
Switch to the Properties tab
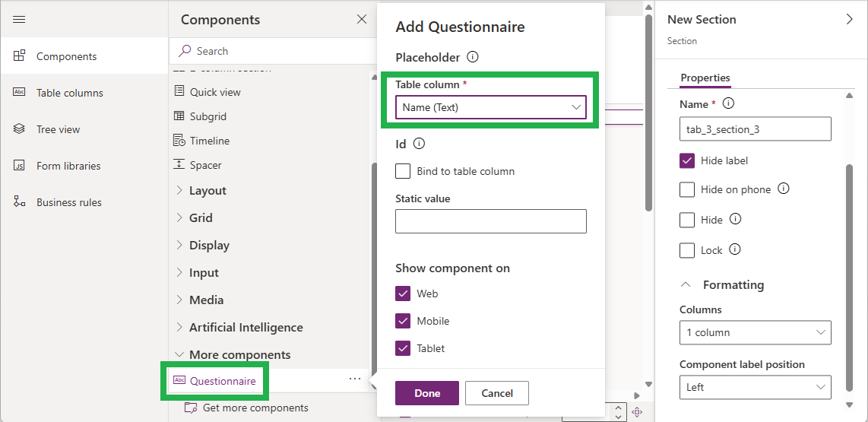[x=705, y=78]
